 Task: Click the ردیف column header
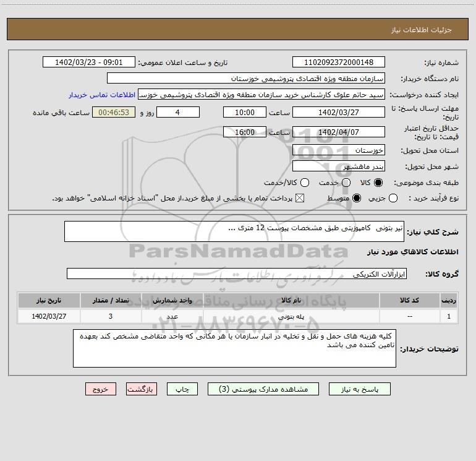pos(449,300)
